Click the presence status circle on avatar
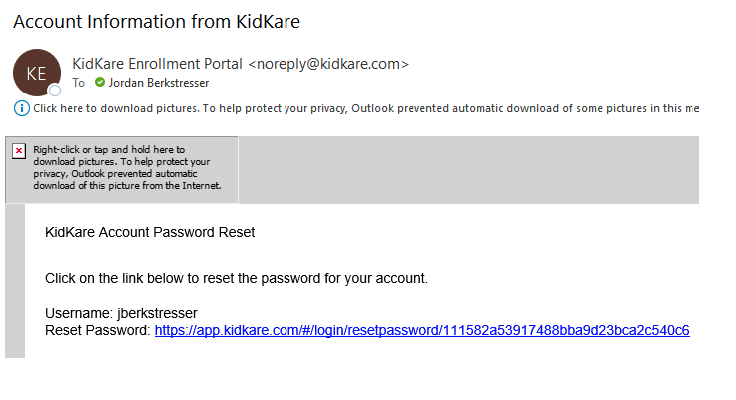 point(55,90)
